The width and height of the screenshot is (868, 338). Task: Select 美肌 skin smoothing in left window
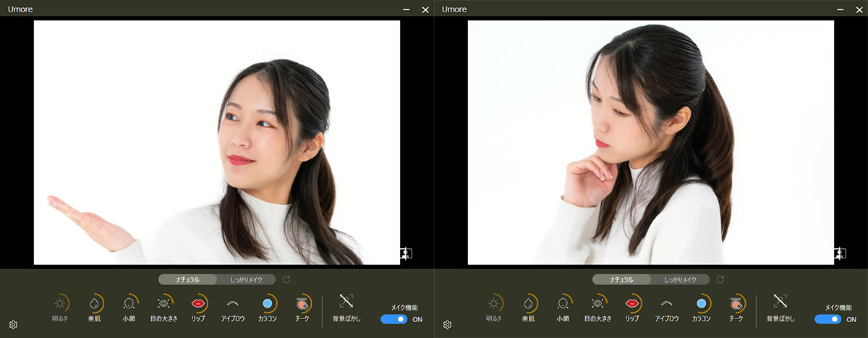coord(95,304)
